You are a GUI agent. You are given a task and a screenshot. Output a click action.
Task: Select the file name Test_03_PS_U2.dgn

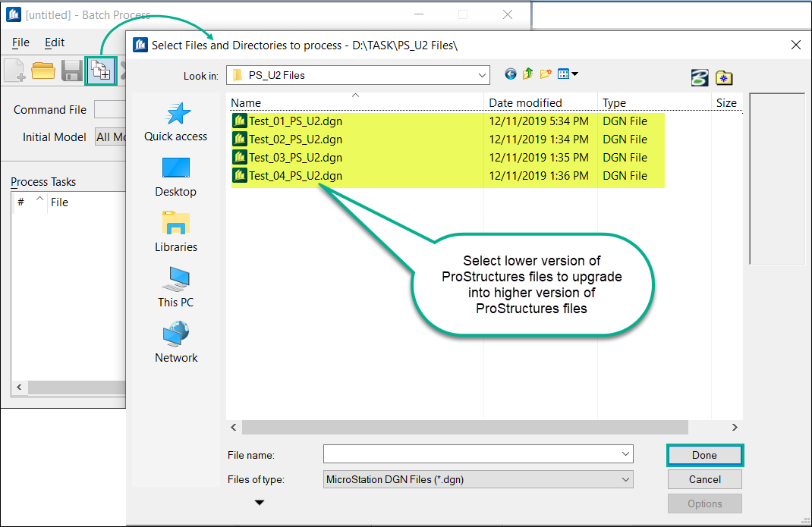point(296,158)
